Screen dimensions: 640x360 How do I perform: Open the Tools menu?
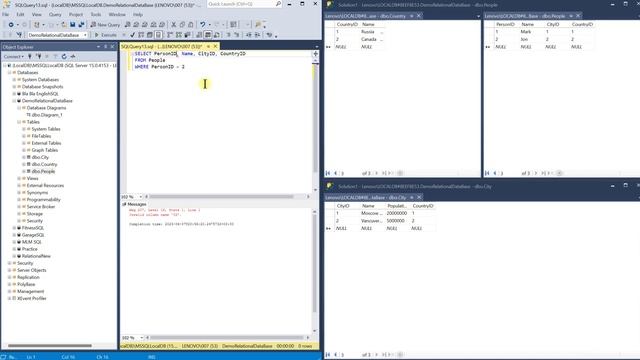click(96, 15)
